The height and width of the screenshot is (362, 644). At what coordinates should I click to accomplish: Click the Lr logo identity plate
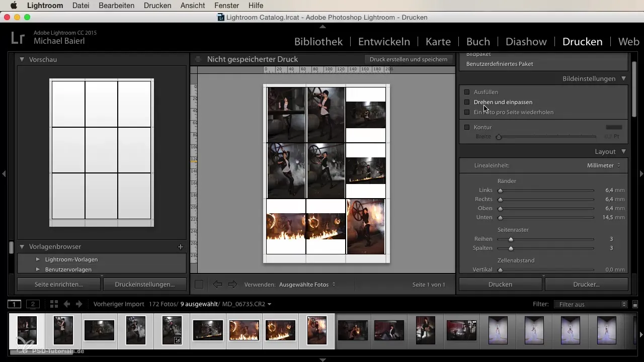(x=18, y=38)
